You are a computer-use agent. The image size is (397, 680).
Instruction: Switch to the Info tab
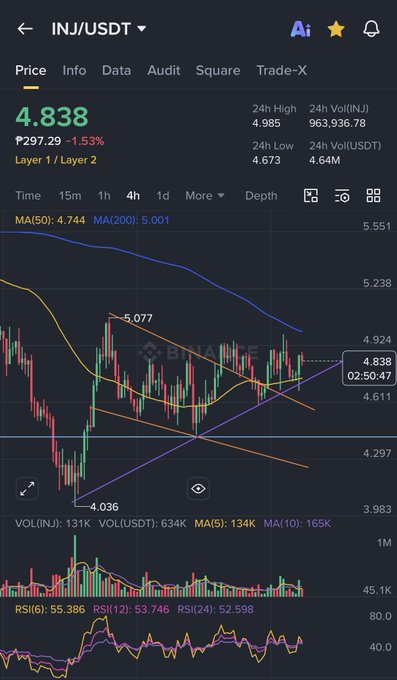(x=74, y=70)
